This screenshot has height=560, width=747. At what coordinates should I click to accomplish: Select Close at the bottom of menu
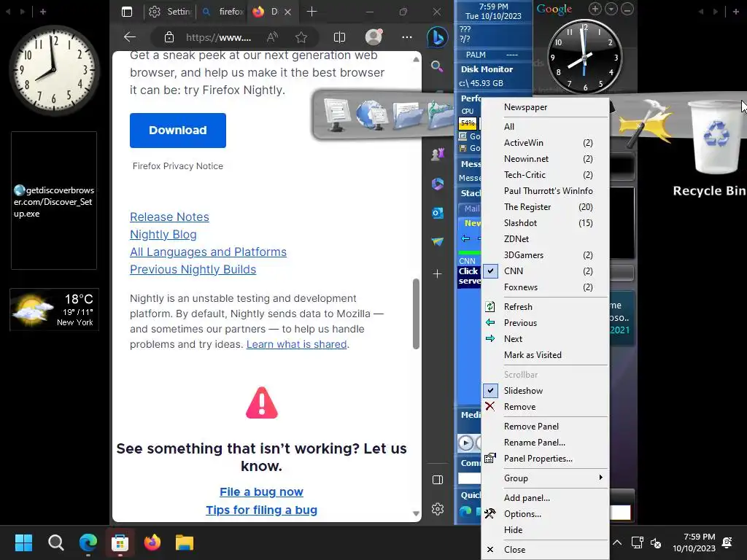coord(546,550)
